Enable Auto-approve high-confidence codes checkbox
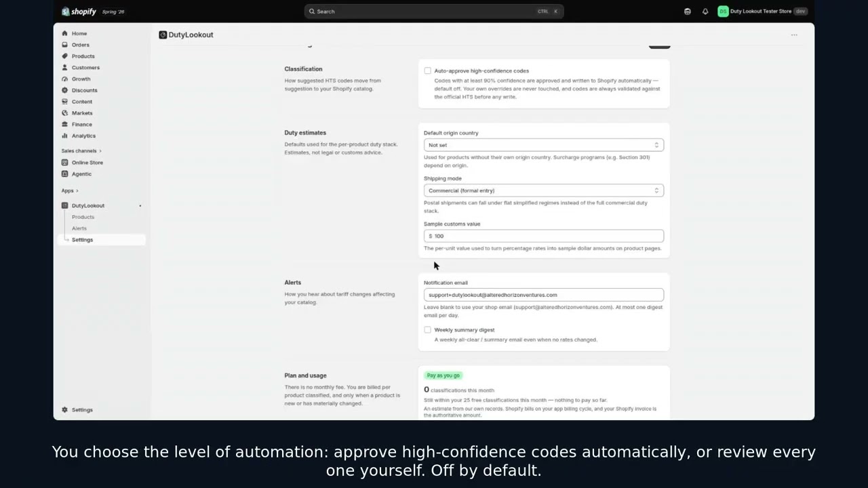The width and height of the screenshot is (868, 488). coord(427,70)
